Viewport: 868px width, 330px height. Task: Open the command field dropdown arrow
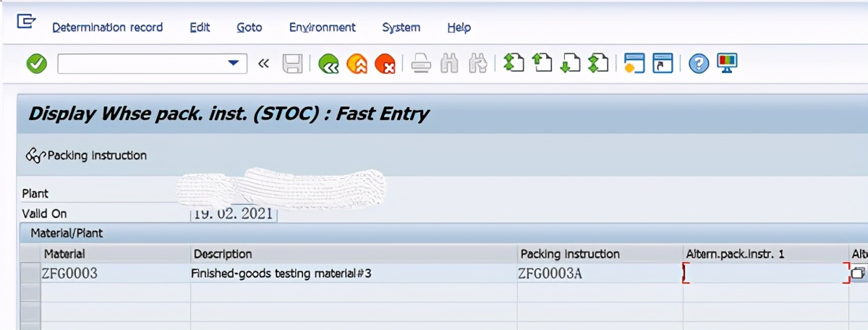point(233,64)
